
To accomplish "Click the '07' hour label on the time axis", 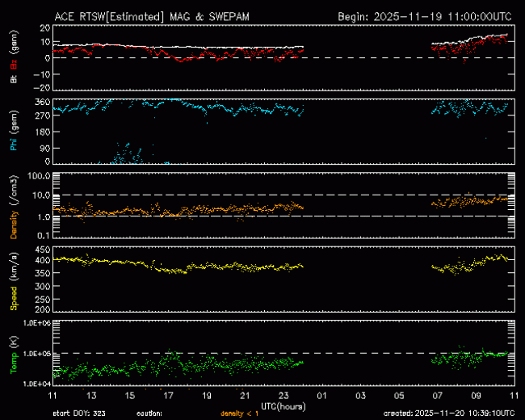I will pos(437,396).
